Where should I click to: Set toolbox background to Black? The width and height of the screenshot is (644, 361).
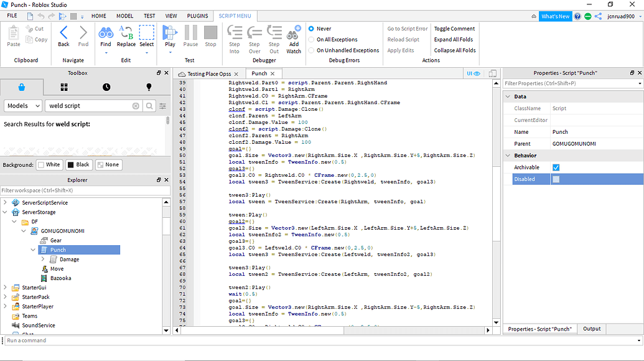pyautogui.click(x=78, y=165)
